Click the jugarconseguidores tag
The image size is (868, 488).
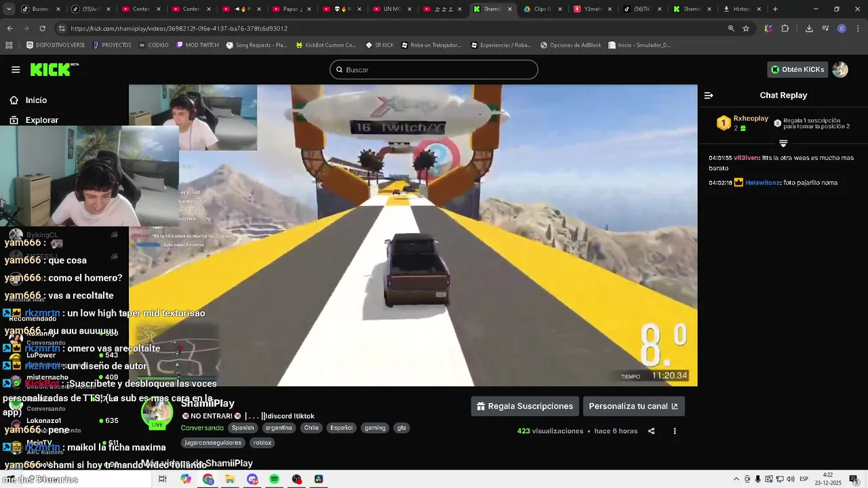(214, 443)
